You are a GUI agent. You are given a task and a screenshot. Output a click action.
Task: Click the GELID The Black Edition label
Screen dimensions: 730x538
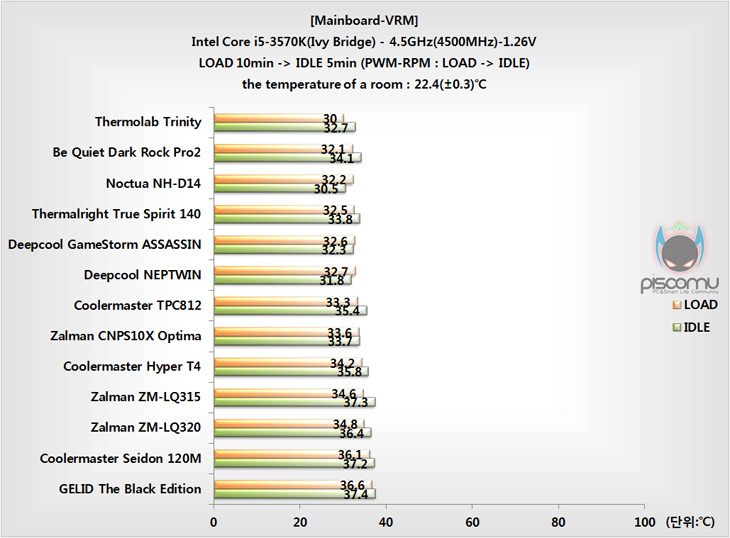click(x=130, y=489)
